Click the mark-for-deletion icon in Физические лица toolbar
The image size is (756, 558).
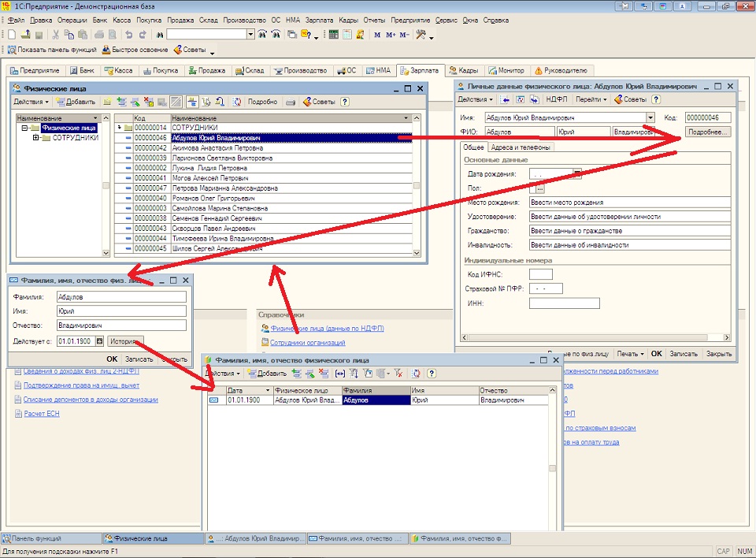pyautogui.click(x=149, y=102)
